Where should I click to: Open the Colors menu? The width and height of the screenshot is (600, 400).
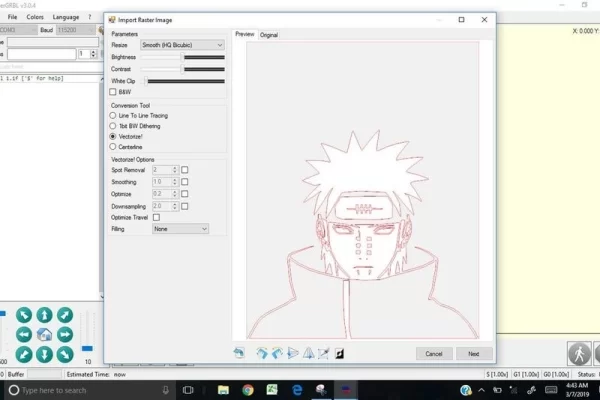coord(35,17)
